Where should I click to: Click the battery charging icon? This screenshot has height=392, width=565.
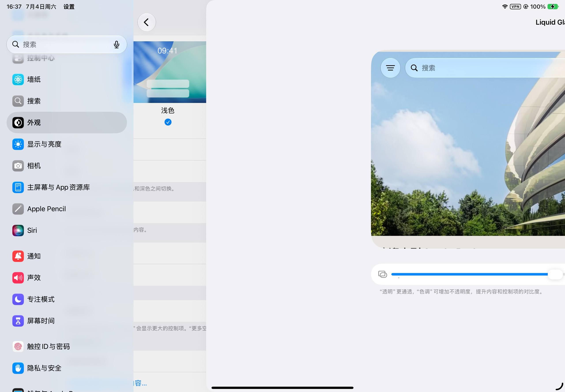click(x=553, y=7)
